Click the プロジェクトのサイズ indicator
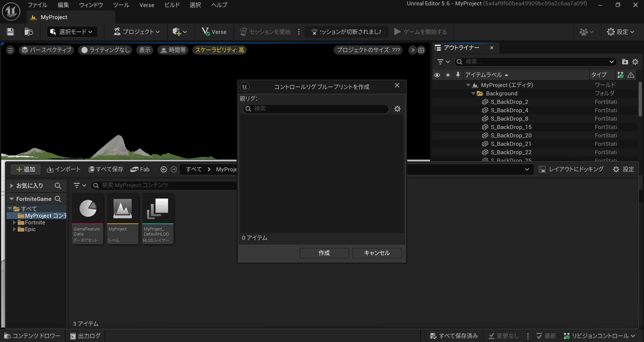The height and width of the screenshot is (342, 644). coord(368,50)
